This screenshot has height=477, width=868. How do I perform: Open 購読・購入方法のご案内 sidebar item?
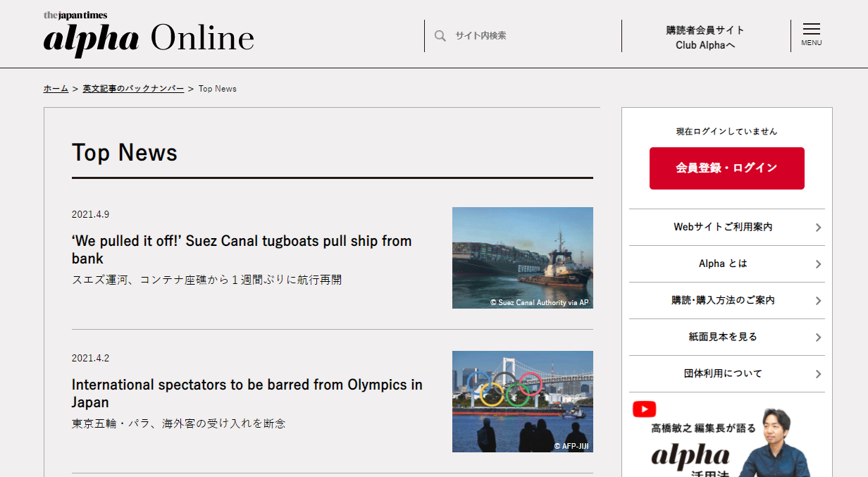coord(726,301)
